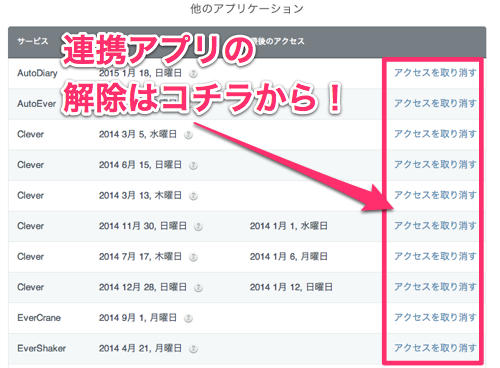Click the date 2014 11月 30, 日曜日
This screenshot has height=368, width=500.
click(x=143, y=226)
